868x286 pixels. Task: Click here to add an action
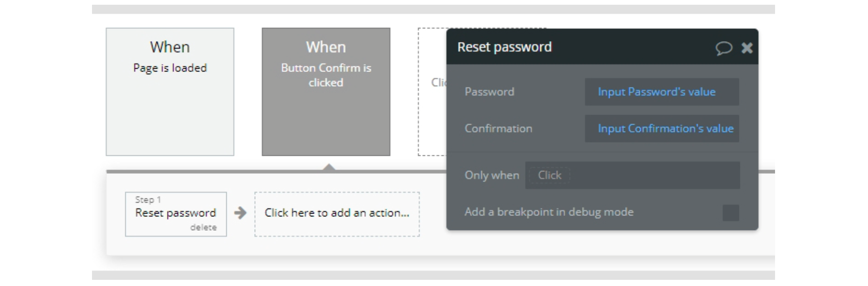click(x=337, y=214)
